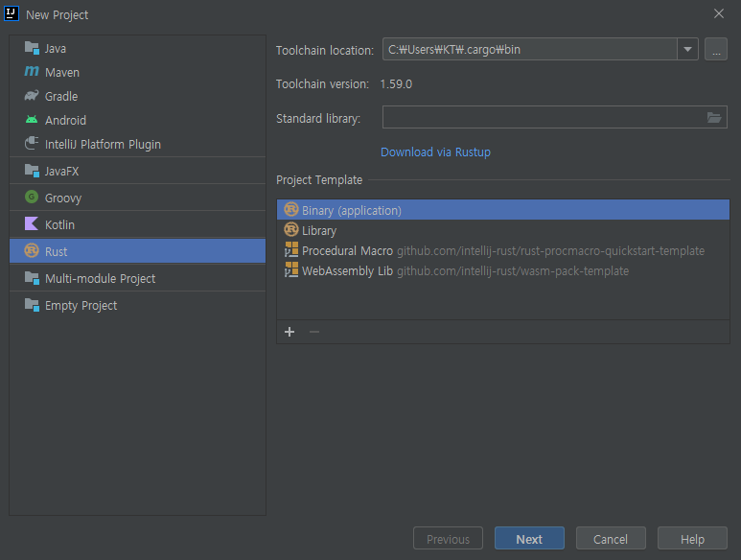This screenshot has width=741, height=560.
Task: Click the Cancel button
Action: click(x=611, y=539)
